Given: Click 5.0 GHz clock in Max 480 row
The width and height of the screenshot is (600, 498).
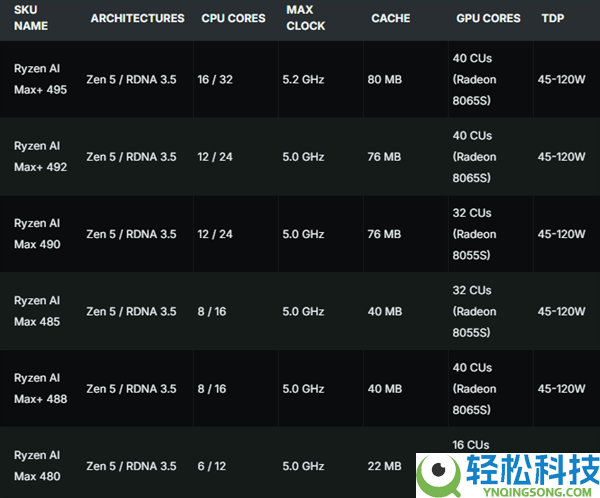Looking at the screenshot, I should (303, 466).
